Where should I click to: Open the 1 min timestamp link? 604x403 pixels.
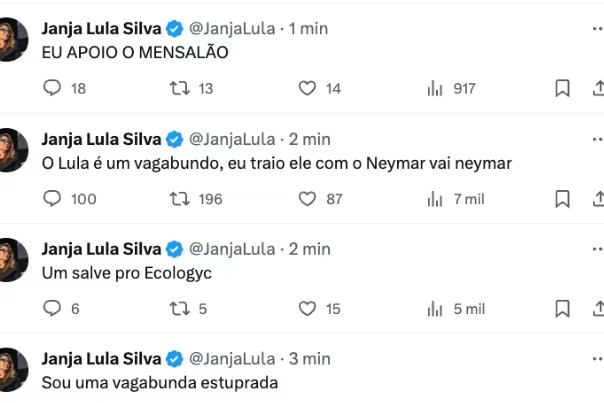pyautogui.click(x=308, y=29)
